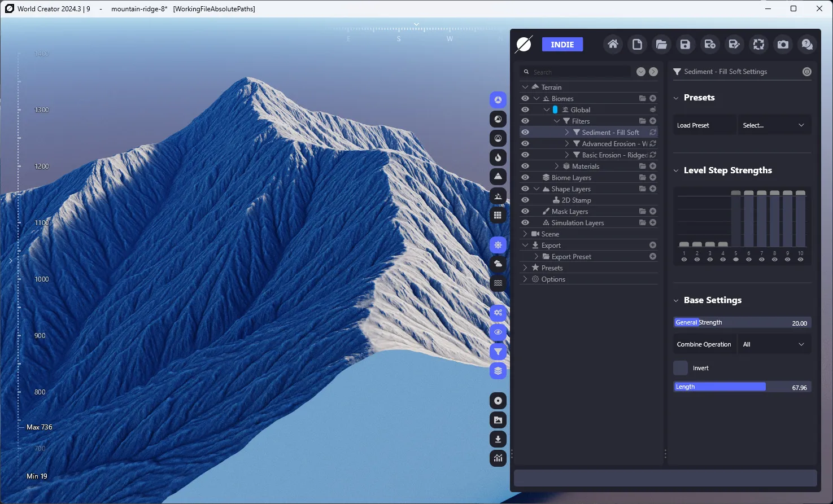This screenshot has height=504, width=833.
Task: Click the info icon beside Sediment - Fill Soft Settings
Action: click(x=807, y=72)
